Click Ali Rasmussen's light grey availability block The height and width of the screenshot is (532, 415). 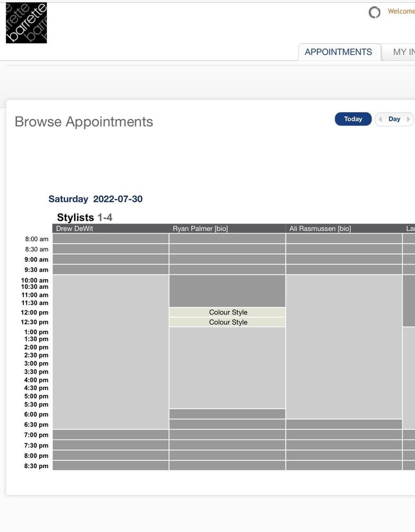[x=344, y=346]
